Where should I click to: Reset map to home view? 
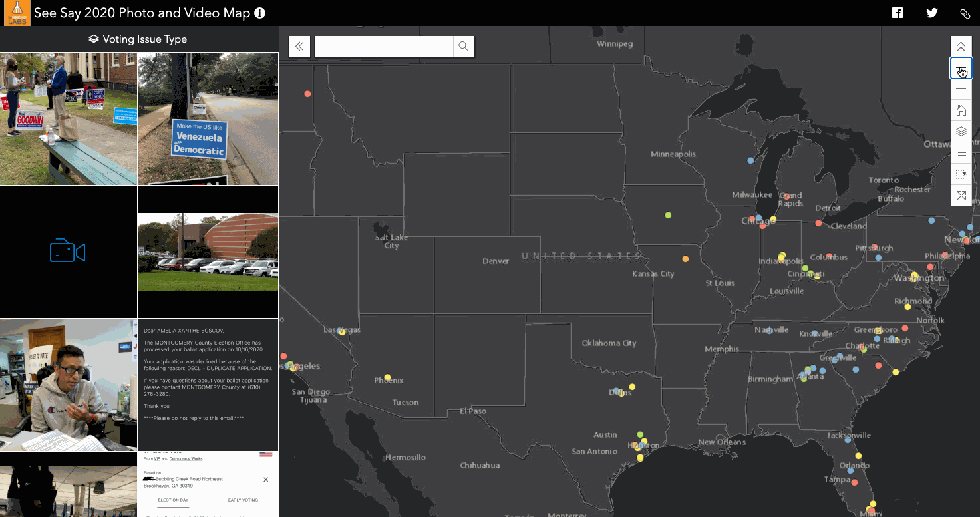click(x=961, y=110)
